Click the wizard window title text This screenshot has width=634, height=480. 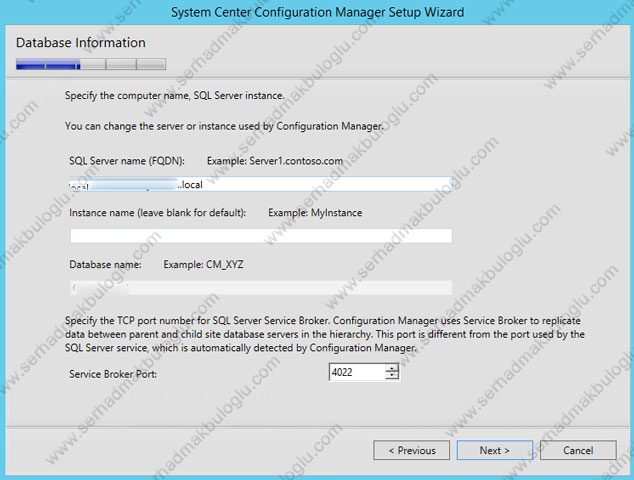(317, 12)
